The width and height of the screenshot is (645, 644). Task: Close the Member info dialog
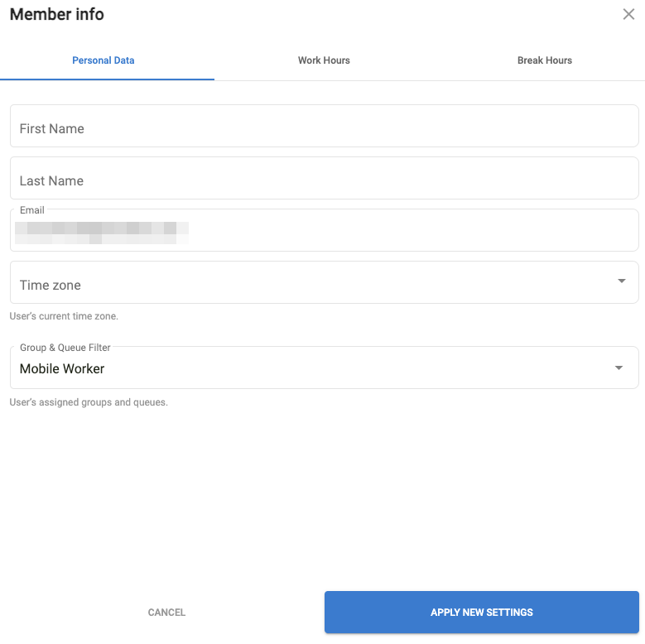point(628,15)
